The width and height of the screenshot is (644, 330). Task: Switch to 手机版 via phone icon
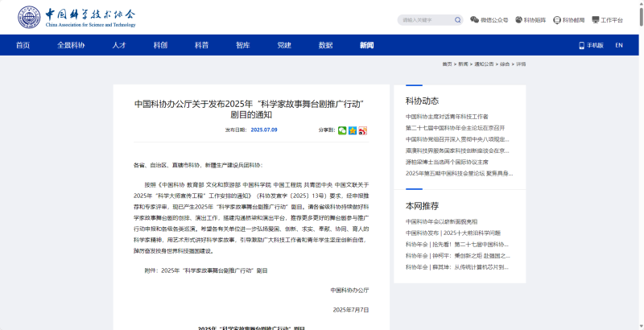pos(591,45)
